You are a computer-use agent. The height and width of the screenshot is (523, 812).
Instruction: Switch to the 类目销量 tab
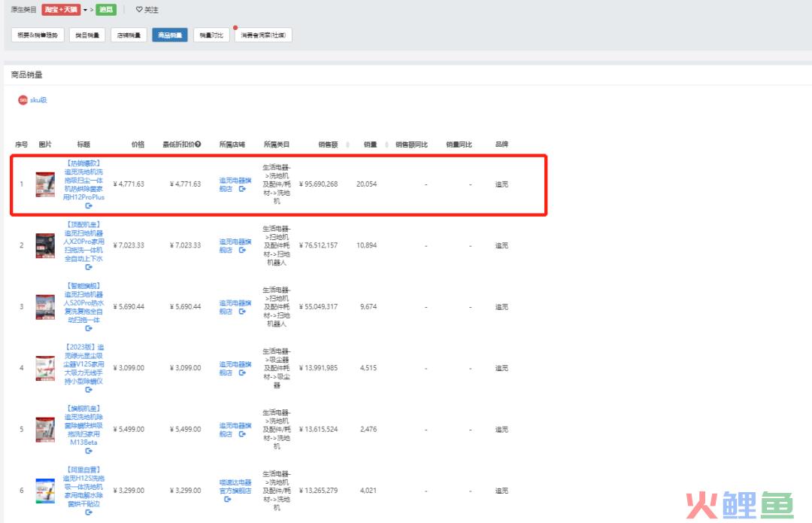click(87, 35)
